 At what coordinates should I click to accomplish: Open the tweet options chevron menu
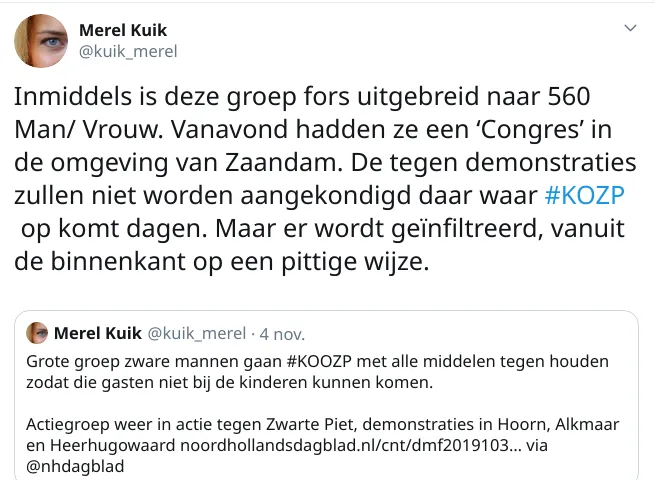(630, 28)
